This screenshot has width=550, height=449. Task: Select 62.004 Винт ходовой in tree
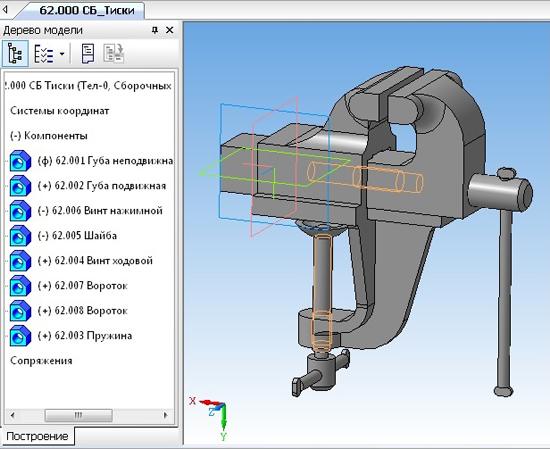(95, 261)
